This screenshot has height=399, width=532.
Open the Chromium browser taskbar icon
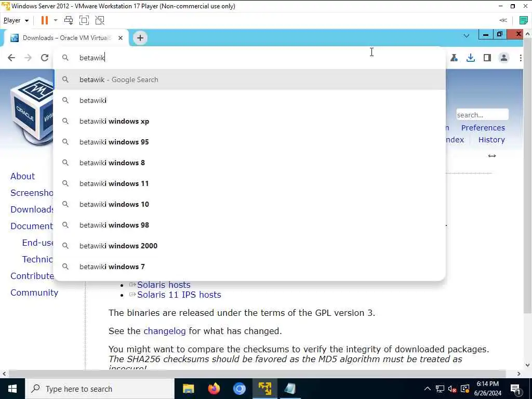(x=239, y=389)
